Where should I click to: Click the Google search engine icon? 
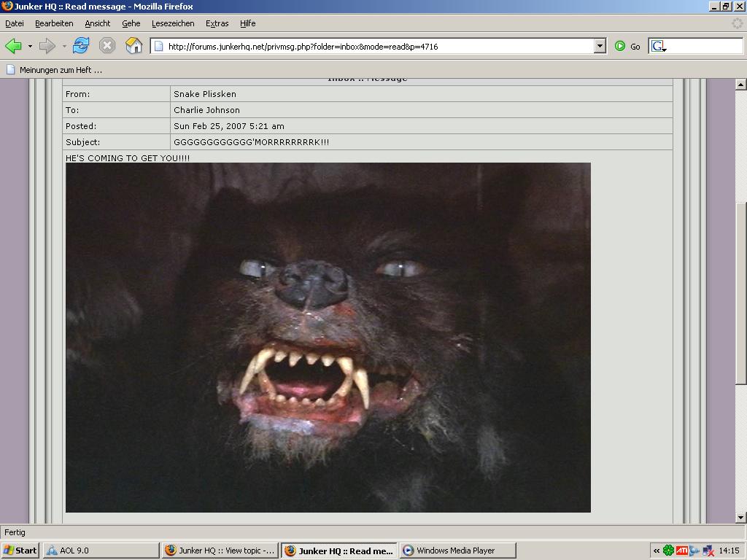659,46
